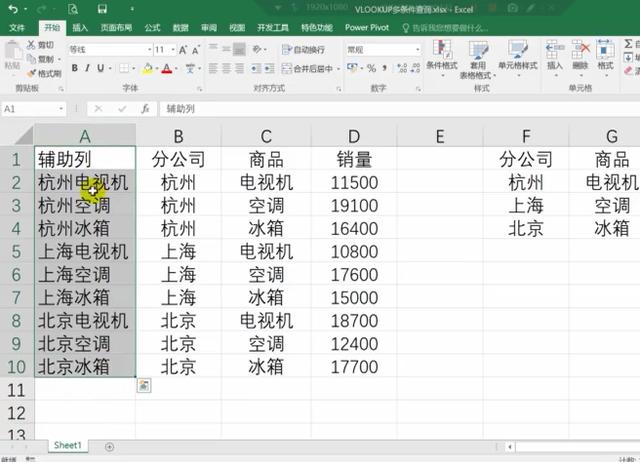Click Merge and Center (合并后居中)
Screen dimensions: 640x462
point(307,69)
